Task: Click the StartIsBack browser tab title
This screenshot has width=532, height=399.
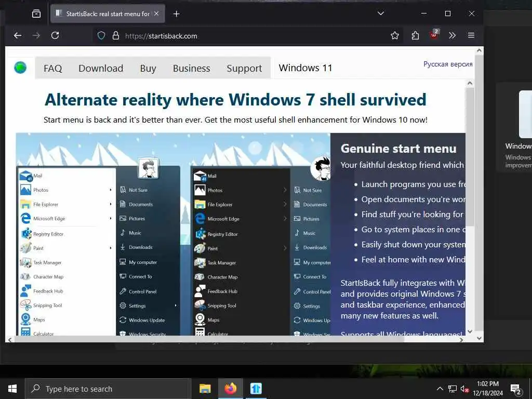Action: pos(108,14)
